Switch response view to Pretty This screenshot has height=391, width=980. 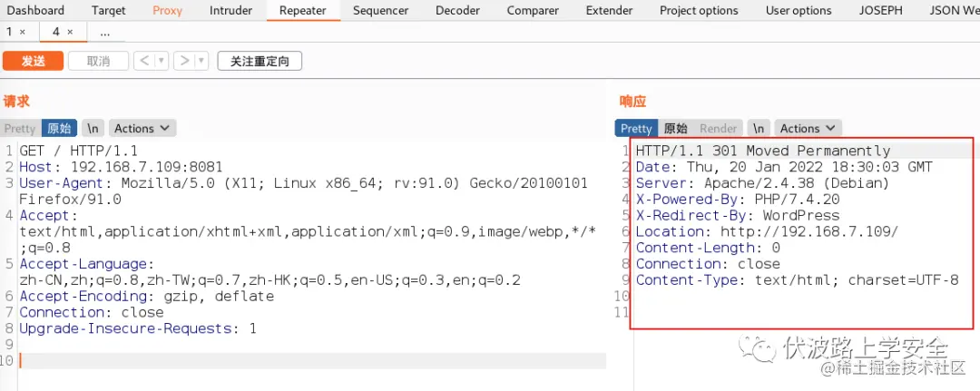click(x=636, y=128)
